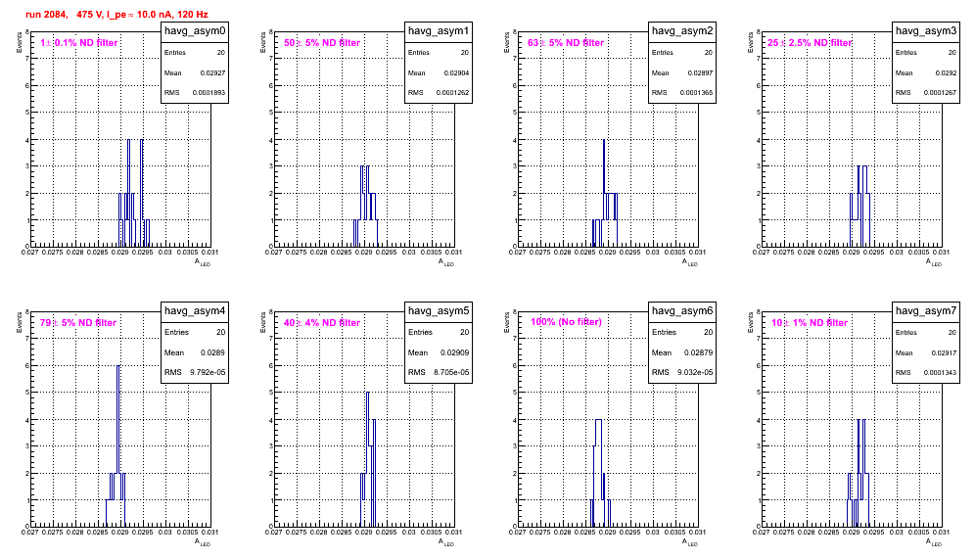Screen dimensions: 975x560
Task: Click the 79± 5% ND filter label
Action: (78, 323)
